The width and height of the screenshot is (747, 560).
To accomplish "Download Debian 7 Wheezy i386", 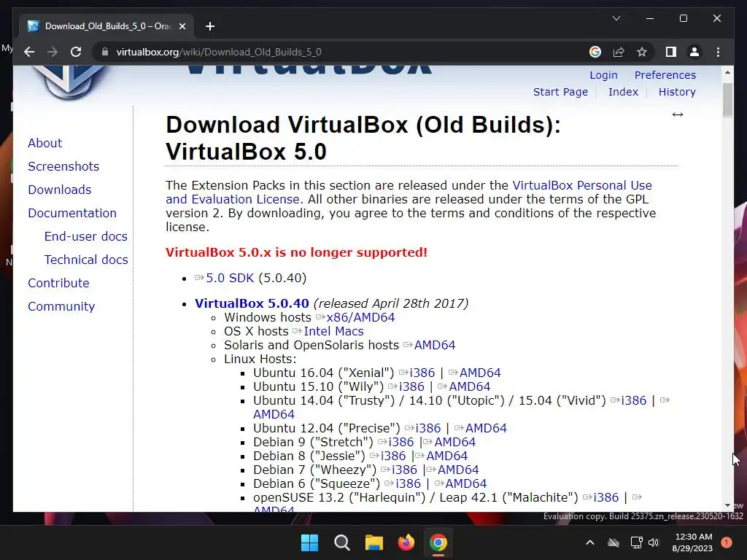I will 404,469.
